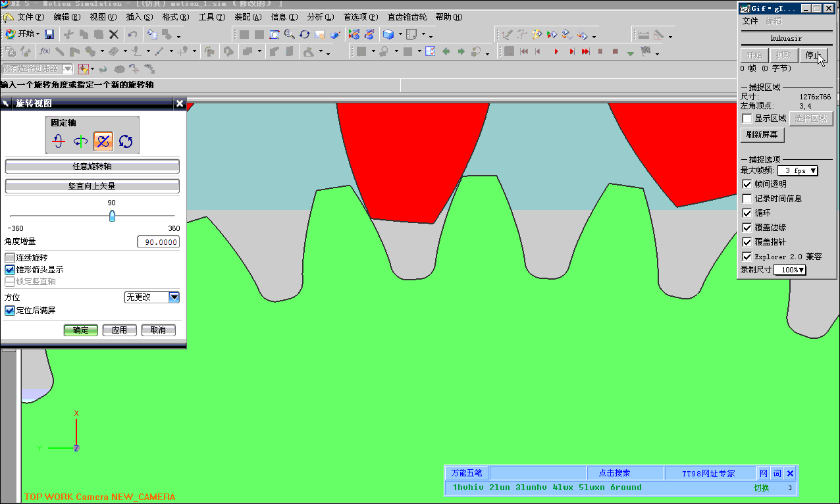Toggle the 覆盖指针 checkbox
The image size is (840, 504).
pos(747,242)
